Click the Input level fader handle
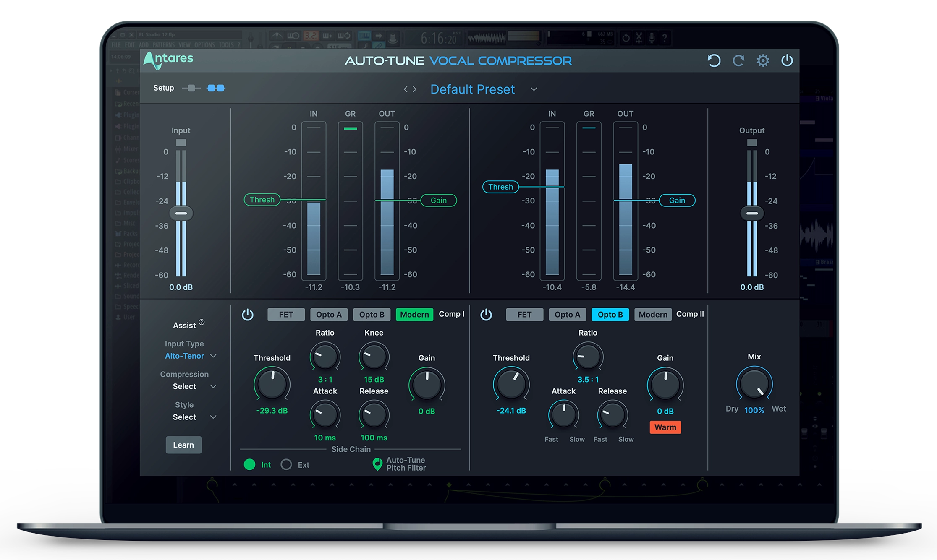 tap(181, 213)
